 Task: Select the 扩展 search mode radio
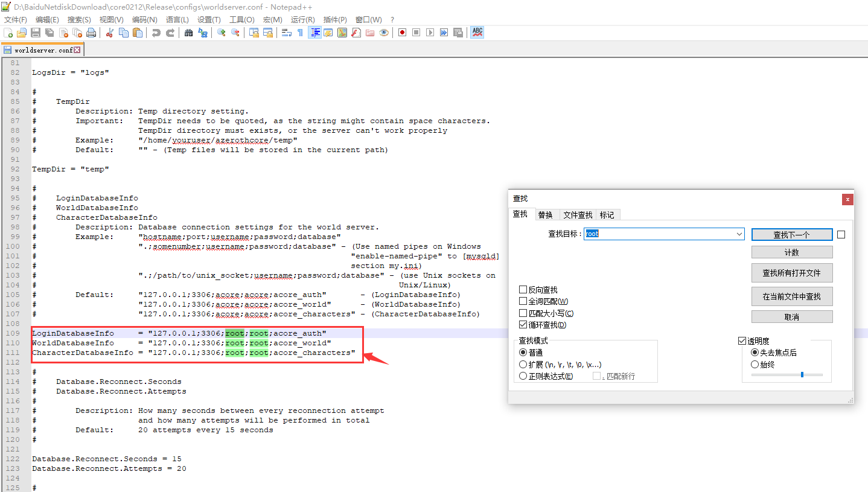click(x=523, y=365)
